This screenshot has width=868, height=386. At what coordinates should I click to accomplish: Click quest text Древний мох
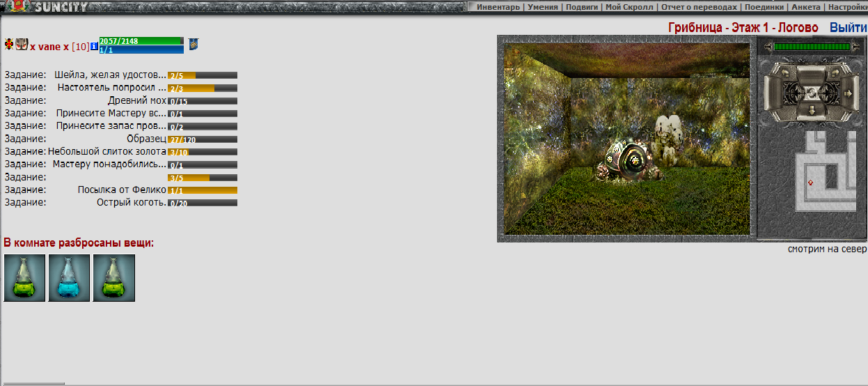tap(137, 100)
